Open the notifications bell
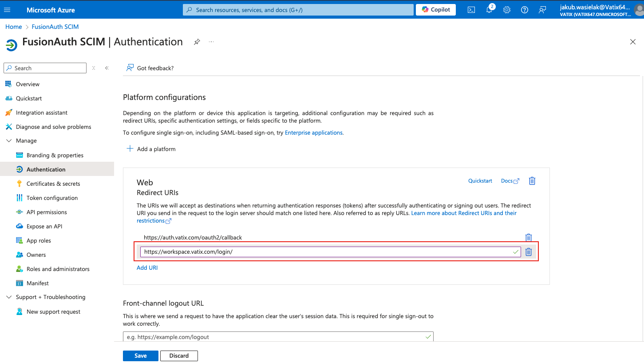The width and height of the screenshot is (644, 363). point(489,10)
